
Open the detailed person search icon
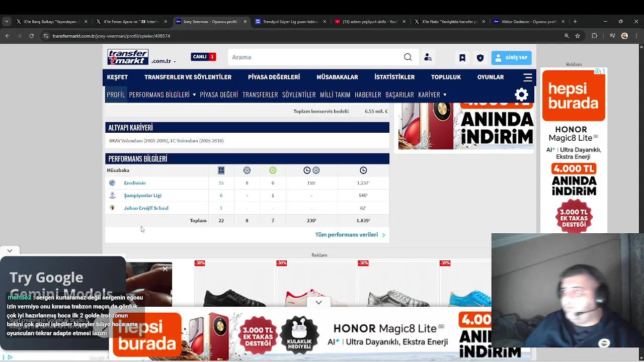(x=428, y=57)
